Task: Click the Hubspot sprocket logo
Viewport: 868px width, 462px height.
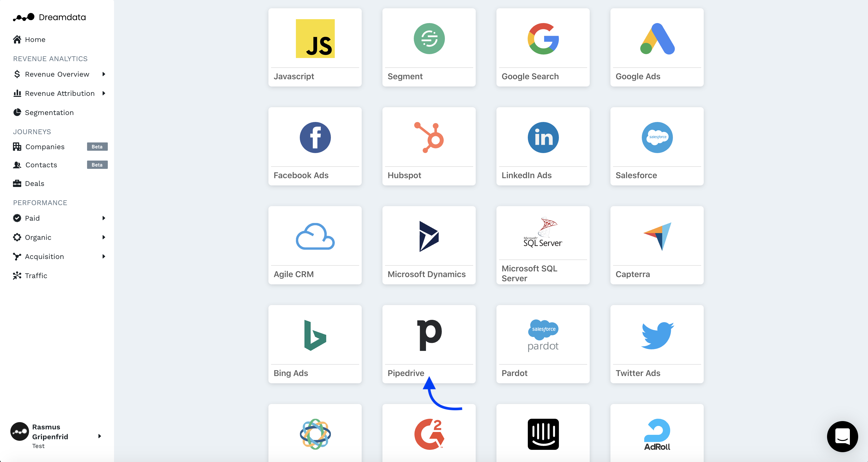Action: pyautogui.click(x=429, y=138)
